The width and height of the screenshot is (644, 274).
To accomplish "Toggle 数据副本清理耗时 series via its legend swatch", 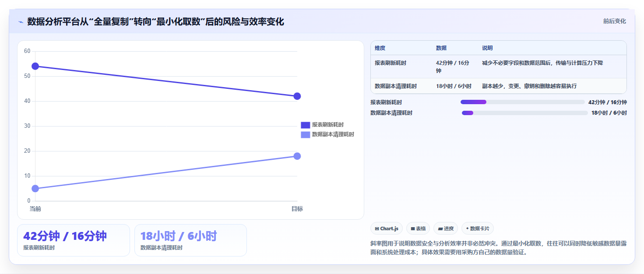I will coord(305,134).
